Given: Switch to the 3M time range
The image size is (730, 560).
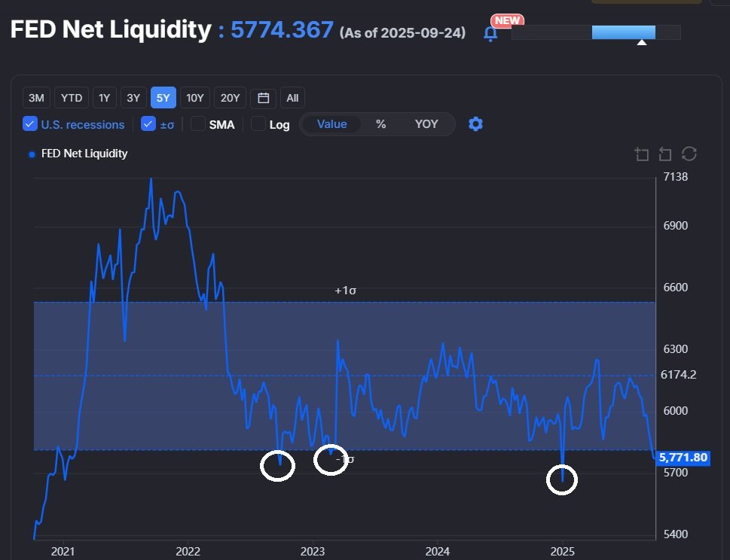Looking at the screenshot, I should pos(35,97).
